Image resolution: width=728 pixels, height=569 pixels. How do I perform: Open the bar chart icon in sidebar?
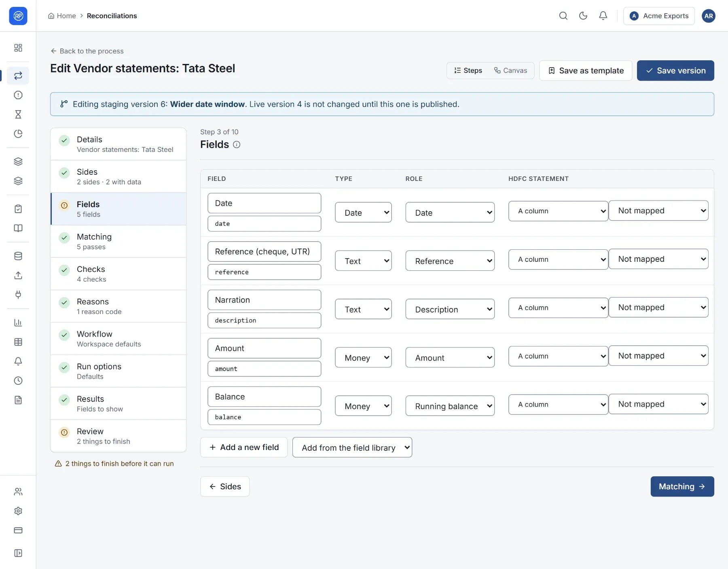pos(18,323)
